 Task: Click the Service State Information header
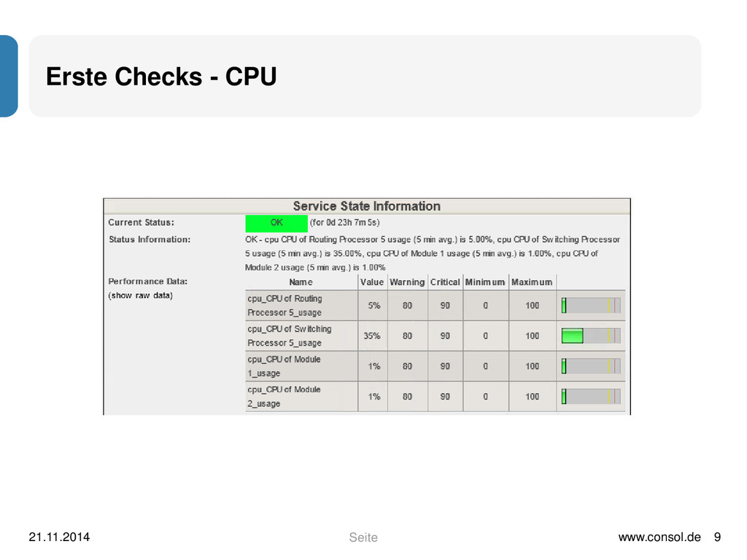[x=366, y=206]
